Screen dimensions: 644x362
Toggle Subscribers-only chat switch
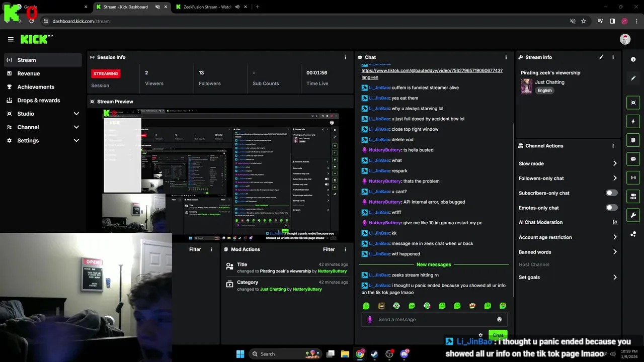pyautogui.click(x=611, y=193)
